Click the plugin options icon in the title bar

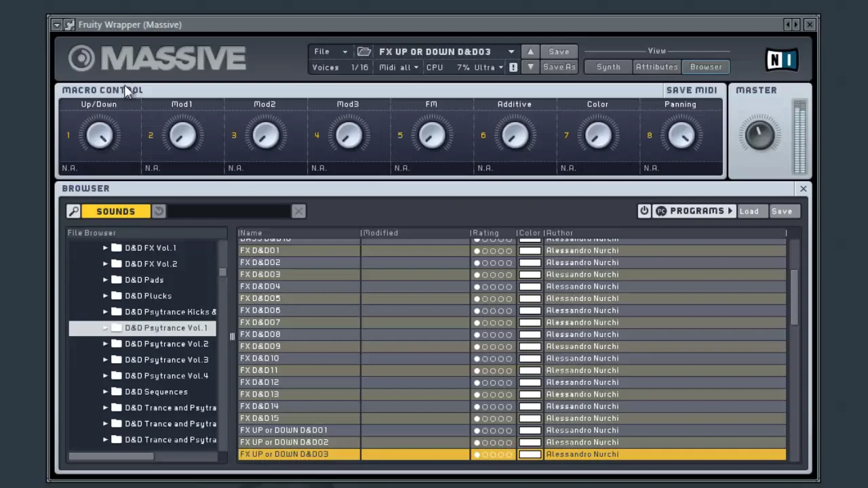point(69,24)
